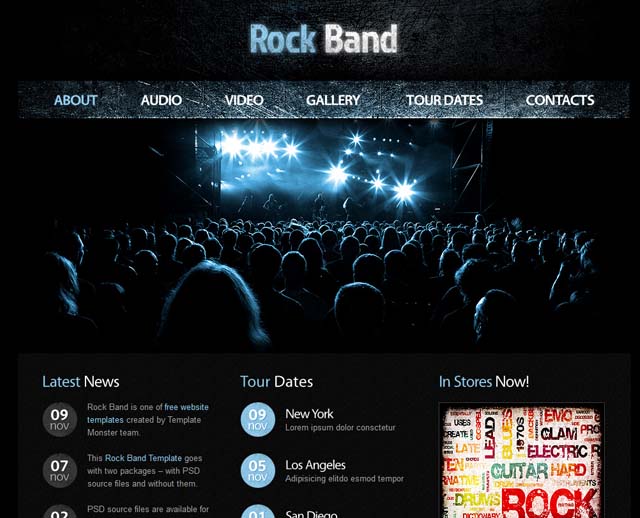Viewport: 640px width, 518px height.
Task: Click the blue 05 nov tour badge
Action: coord(258,471)
